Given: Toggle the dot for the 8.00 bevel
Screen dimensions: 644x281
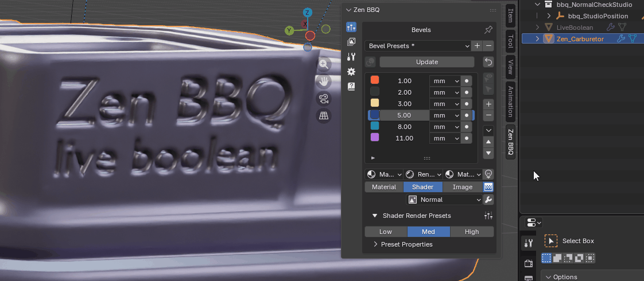Looking at the screenshot, I should tap(467, 127).
